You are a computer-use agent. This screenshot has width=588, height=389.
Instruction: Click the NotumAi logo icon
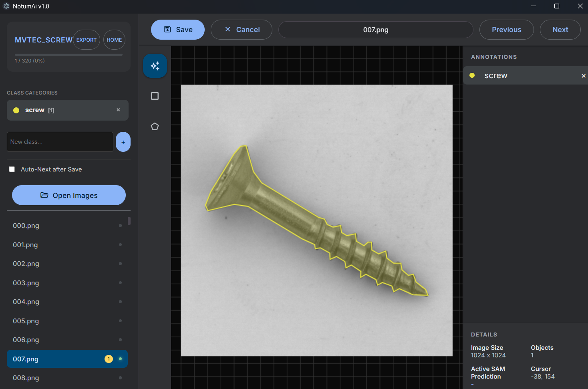pos(6,6)
